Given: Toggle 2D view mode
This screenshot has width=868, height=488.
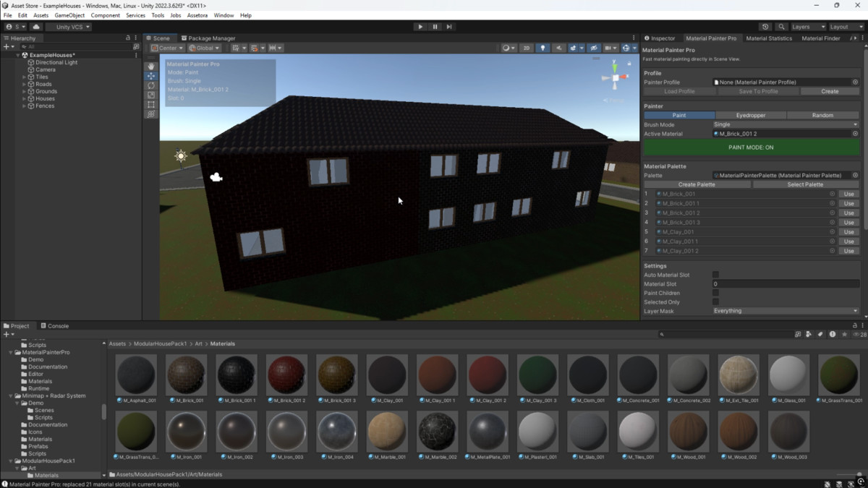Looking at the screenshot, I should coord(527,48).
